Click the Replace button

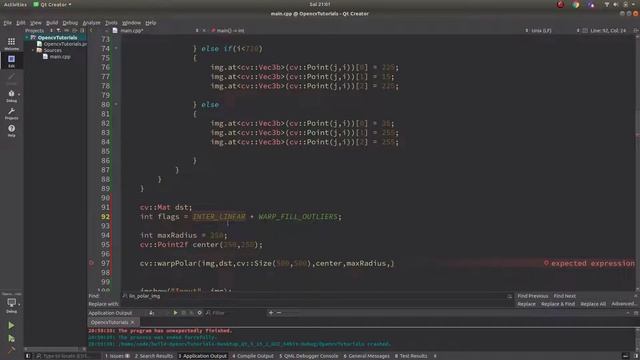pyautogui.click(x=527, y=304)
